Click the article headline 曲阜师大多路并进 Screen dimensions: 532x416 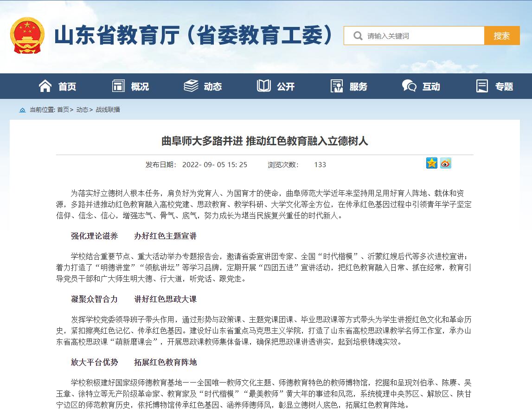(x=264, y=141)
